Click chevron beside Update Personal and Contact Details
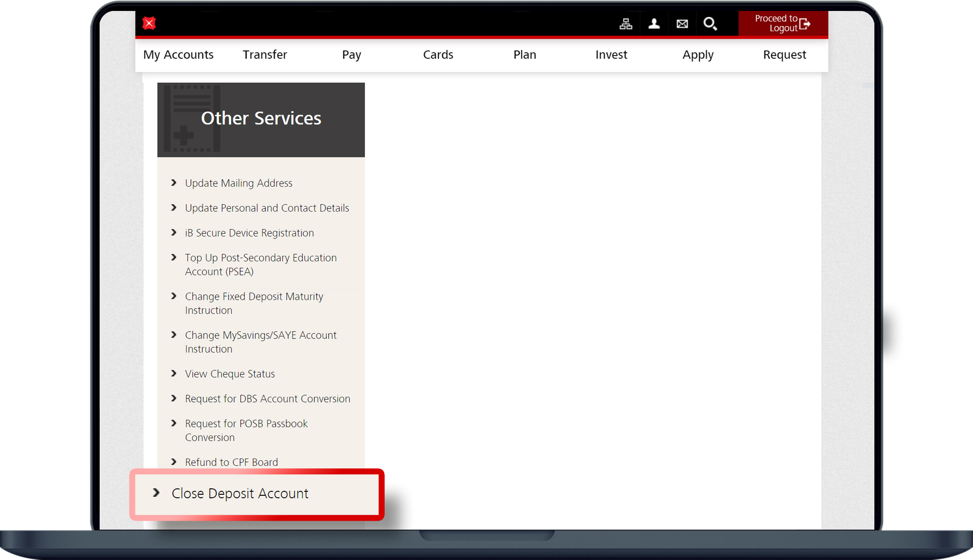 (174, 208)
